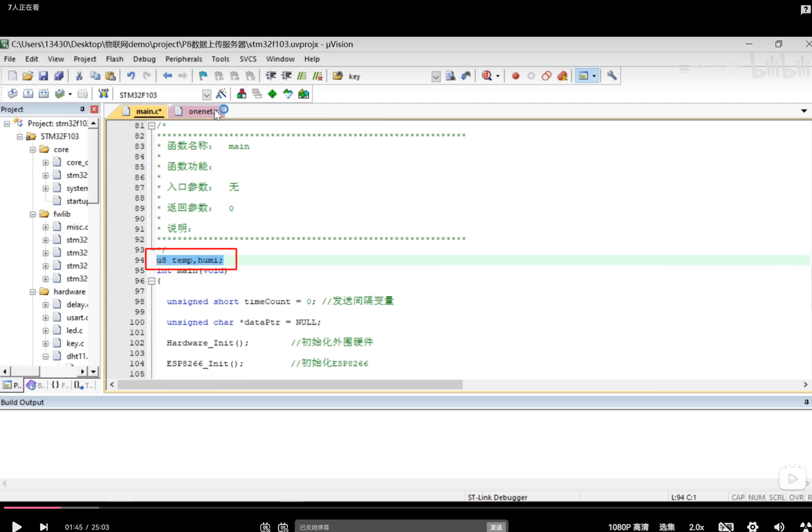Open the video settings gear icon
This screenshot has height=532, width=812.
click(753, 527)
